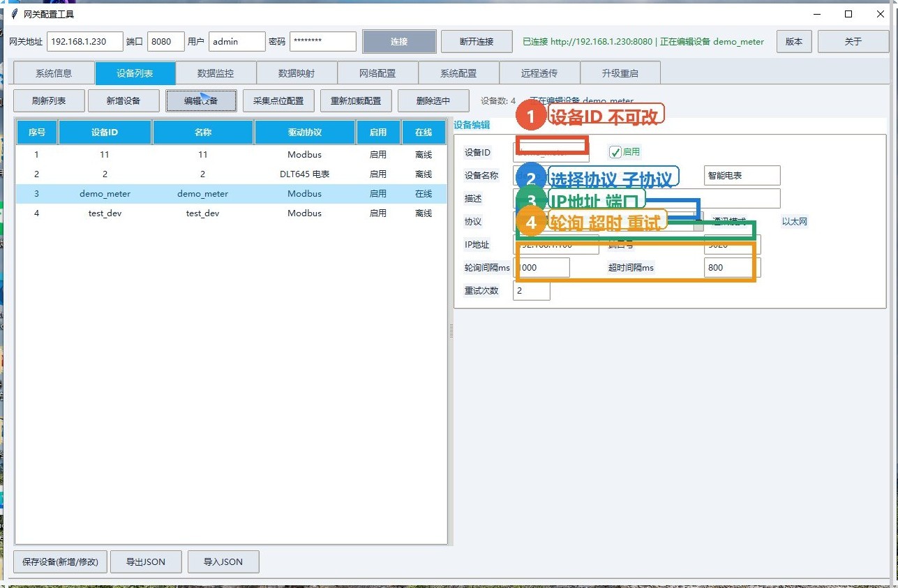Click 重新加载配置 button

tap(356, 100)
